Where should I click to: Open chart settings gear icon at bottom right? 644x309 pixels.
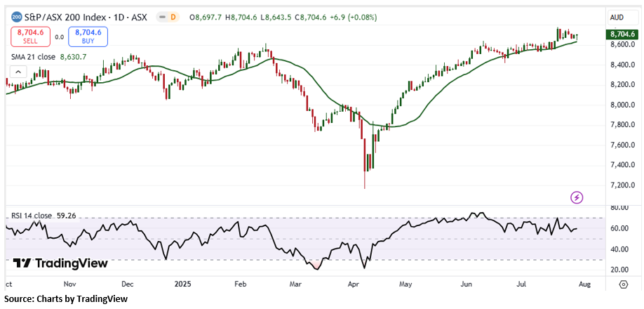pos(624,284)
